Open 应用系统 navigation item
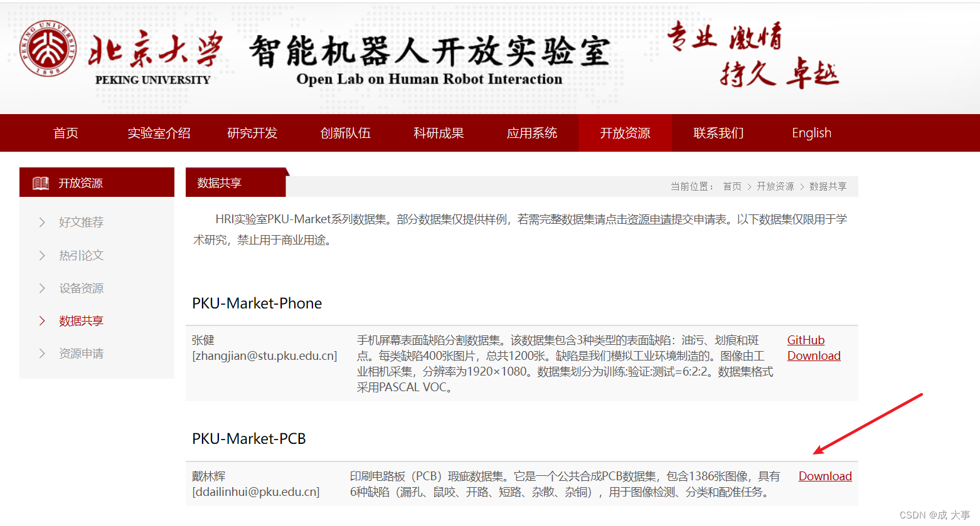 coord(532,133)
